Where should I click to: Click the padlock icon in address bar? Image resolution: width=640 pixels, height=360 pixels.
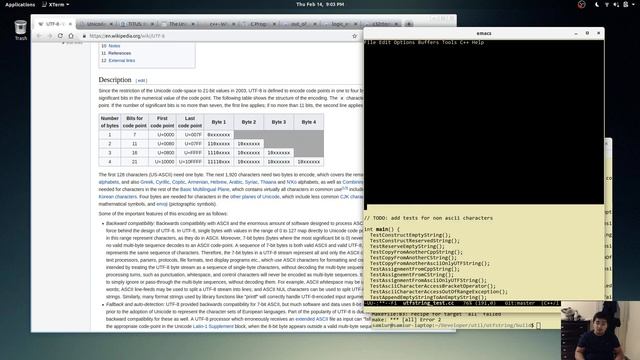pyautogui.click(x=84, y=36)
